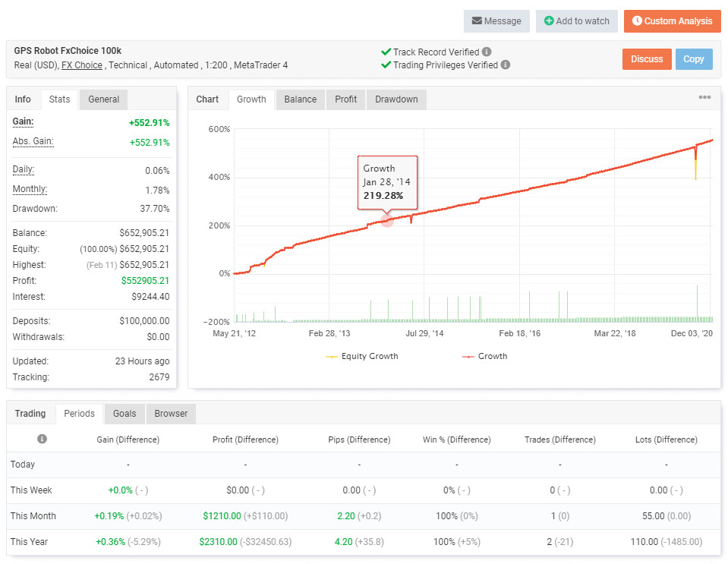Open the Info tab in stats panel
Screen dimensions: 728x564
coord(23,99)
